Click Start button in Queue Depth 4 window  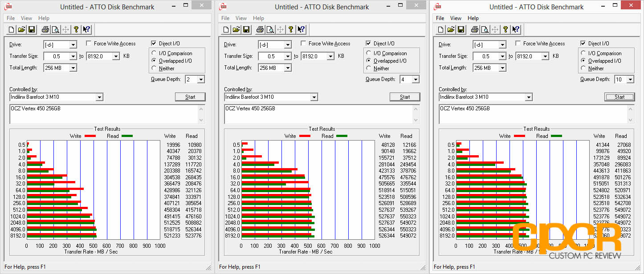(405, 97)
